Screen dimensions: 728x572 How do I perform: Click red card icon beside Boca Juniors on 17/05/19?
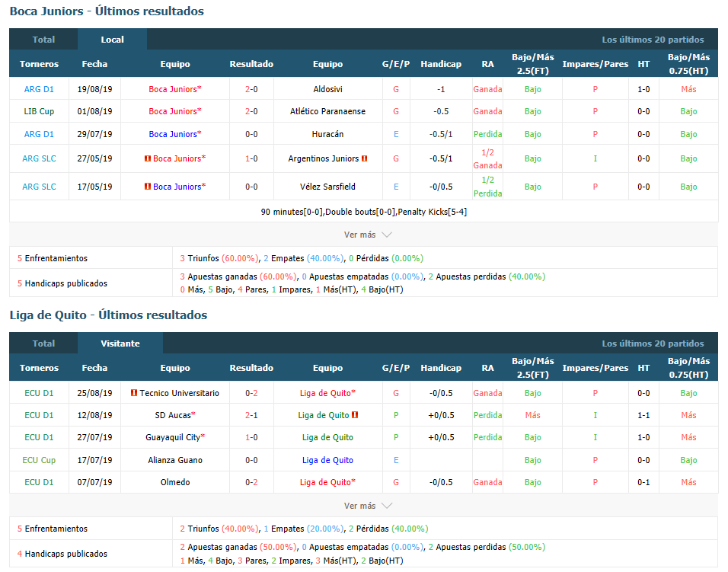148,186
